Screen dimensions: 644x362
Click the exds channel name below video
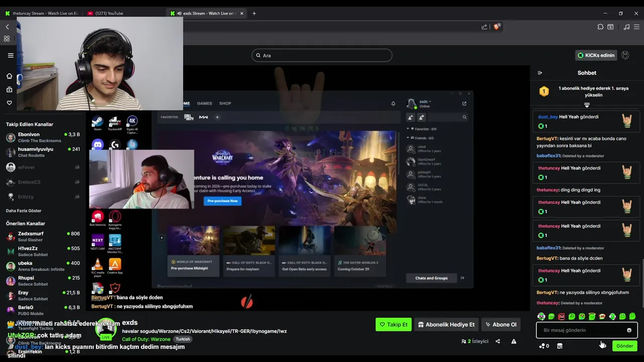pyautogui.click(x=130, y=323)
